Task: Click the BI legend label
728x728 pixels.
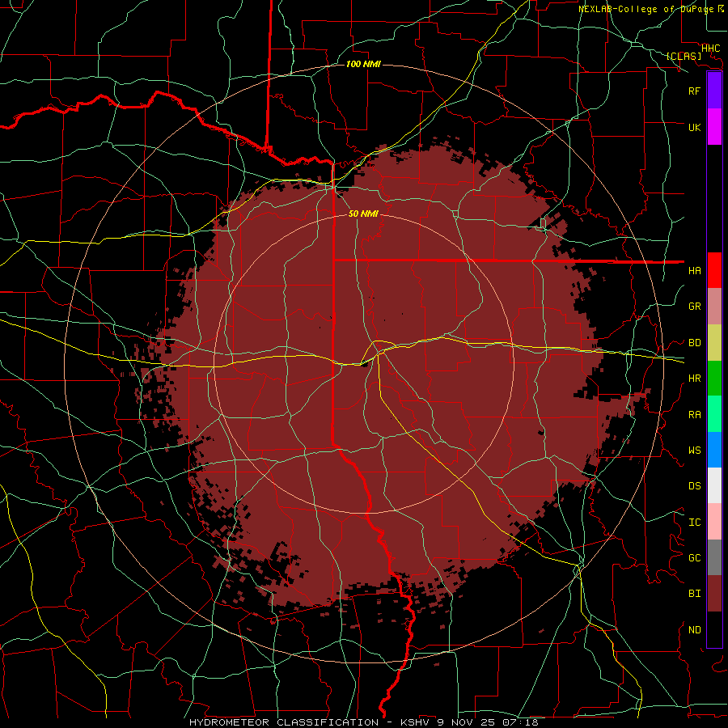Action: (x=694, y=594)
